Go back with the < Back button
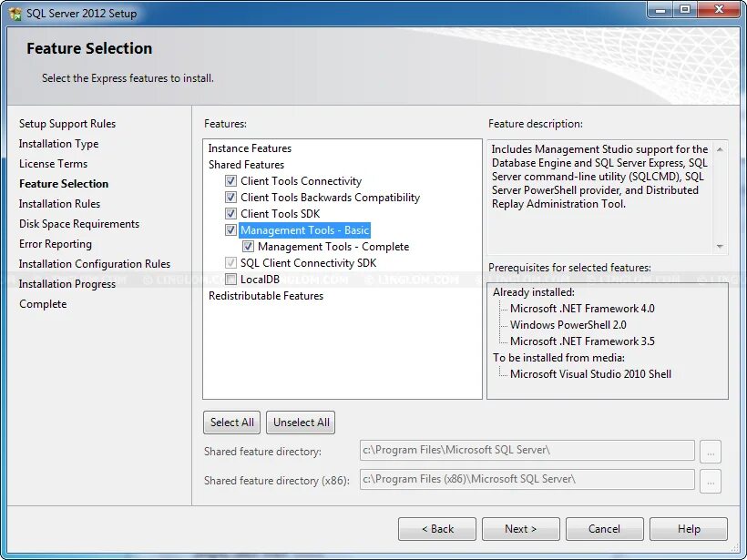The width and height of the screenshot is (747, 560). coord(437,529)
